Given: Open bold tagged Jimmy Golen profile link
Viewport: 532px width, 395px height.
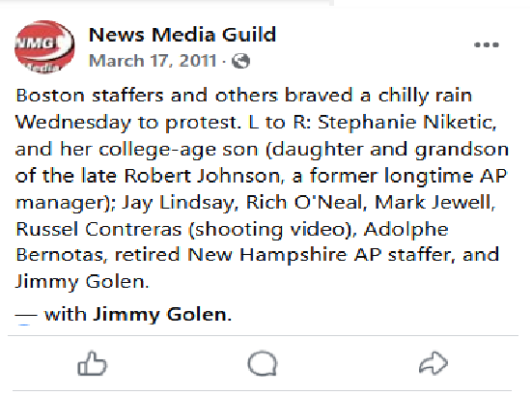Looking at the screenshot, I should (x=162, y=315).
